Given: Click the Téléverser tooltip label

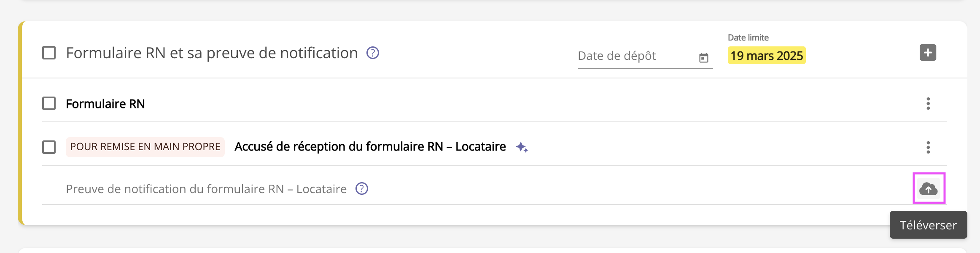Looking at the screenshot, I should click(x=928, y=225).
